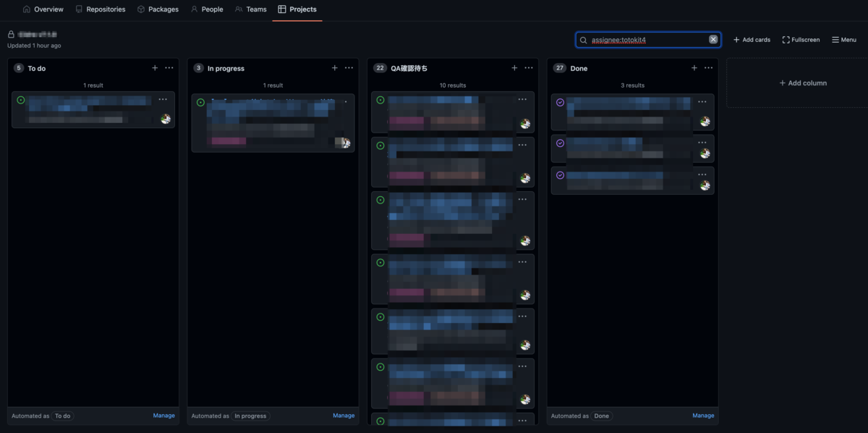Click the "Updated 1 hour ago" text
868x433 pixels.
(34, 46)
